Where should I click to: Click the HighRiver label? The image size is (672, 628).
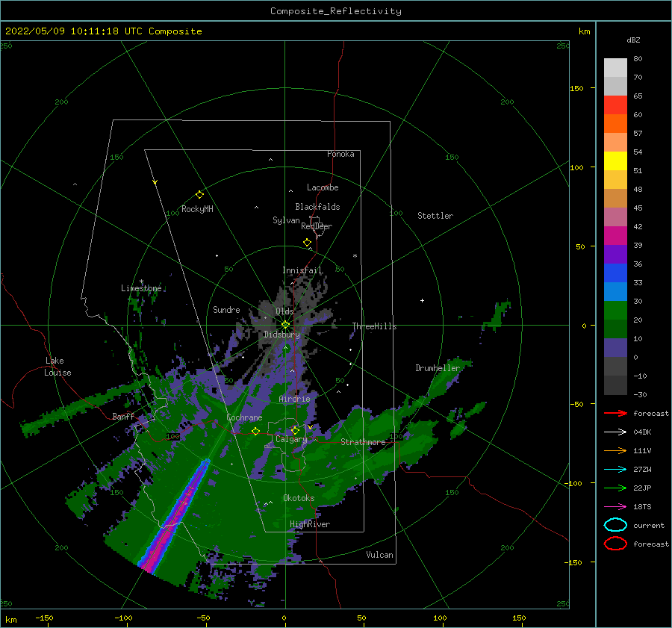(x=310, y=524)
